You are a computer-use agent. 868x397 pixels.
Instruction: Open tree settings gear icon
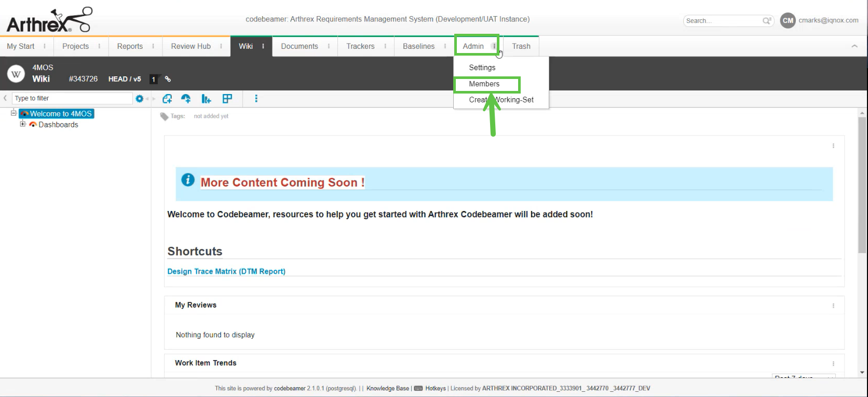(x=139, y=99)
